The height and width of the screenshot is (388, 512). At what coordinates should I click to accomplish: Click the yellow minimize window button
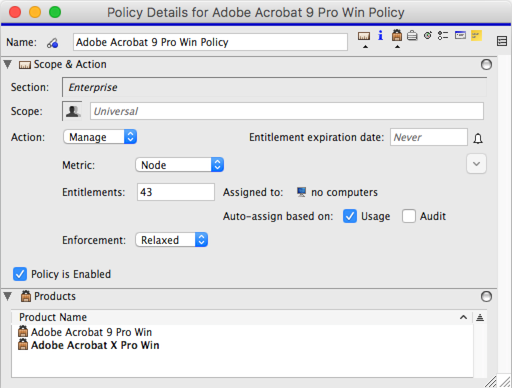[35, 12]
